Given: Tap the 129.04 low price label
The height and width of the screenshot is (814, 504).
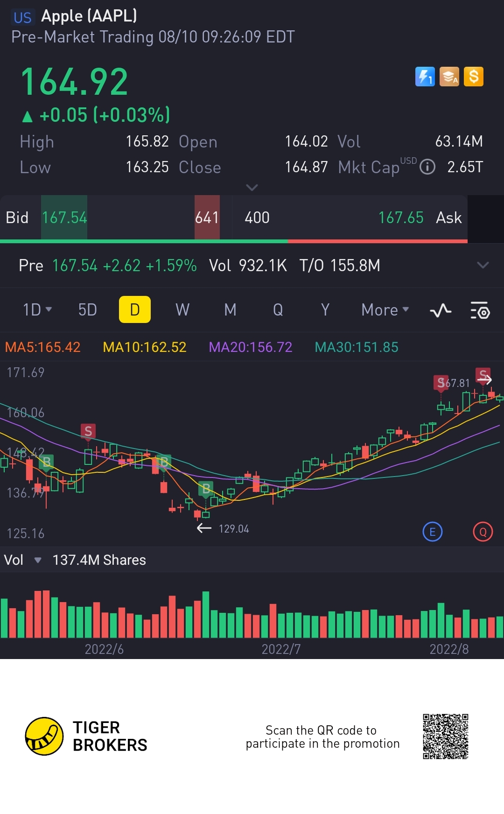Looking at the screenshot, I should pos(234,529).
